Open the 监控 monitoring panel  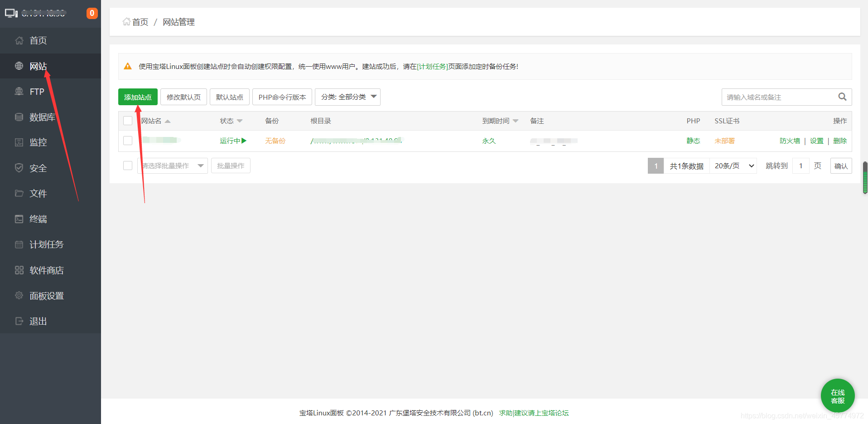[x=38, y=142]
